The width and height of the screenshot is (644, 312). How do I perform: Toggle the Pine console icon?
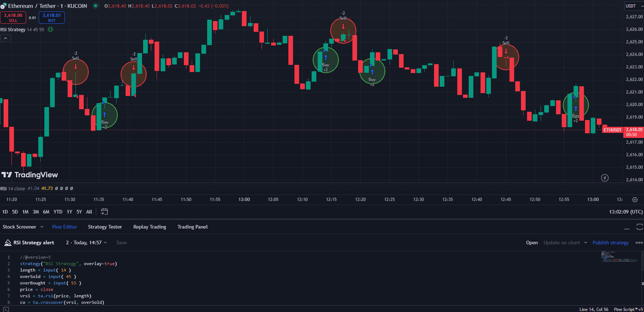click(x=6, y=309)
